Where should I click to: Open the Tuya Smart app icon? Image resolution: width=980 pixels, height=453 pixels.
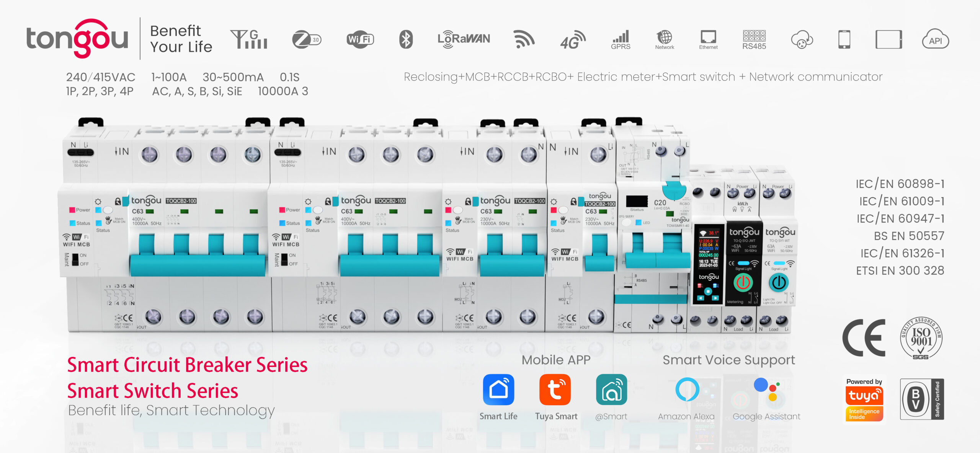[x=555, y=389]
